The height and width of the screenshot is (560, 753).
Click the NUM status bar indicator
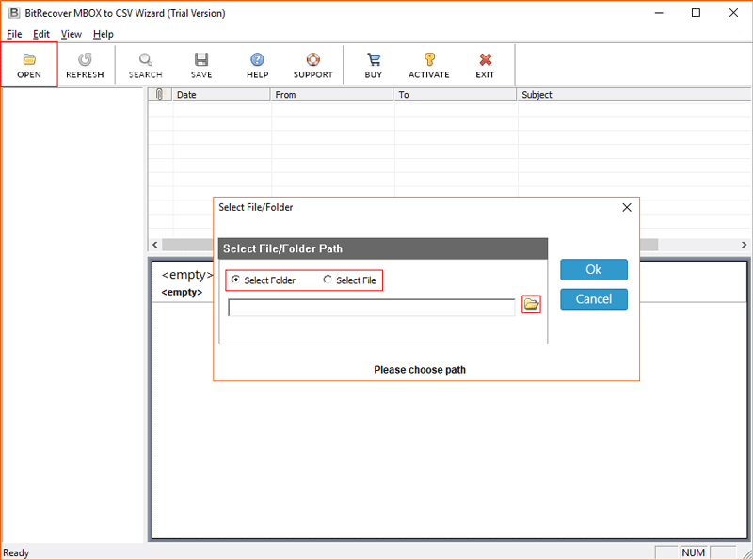tap(693, 552)
